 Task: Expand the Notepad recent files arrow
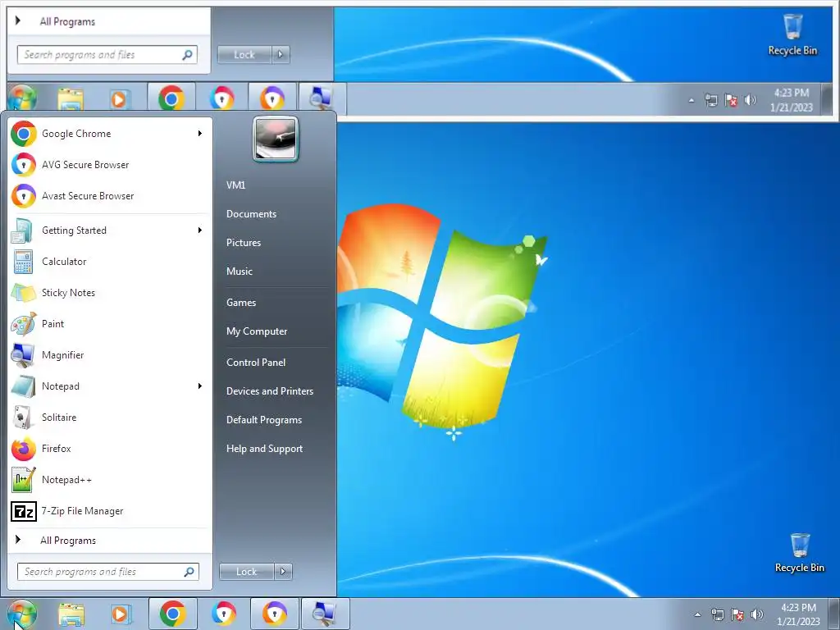click(x=200, y=386)
